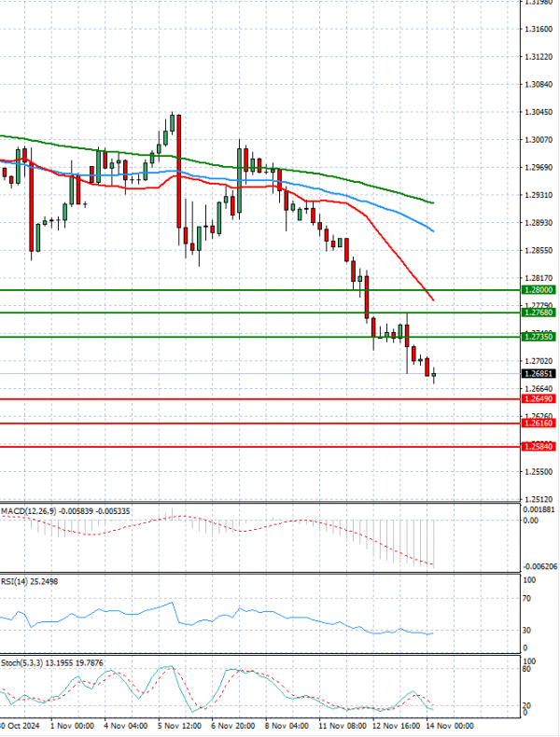Screen dimensions: 560x737
Task: Click the 1.30450 price scale value
Action: (x=539, y=112)
